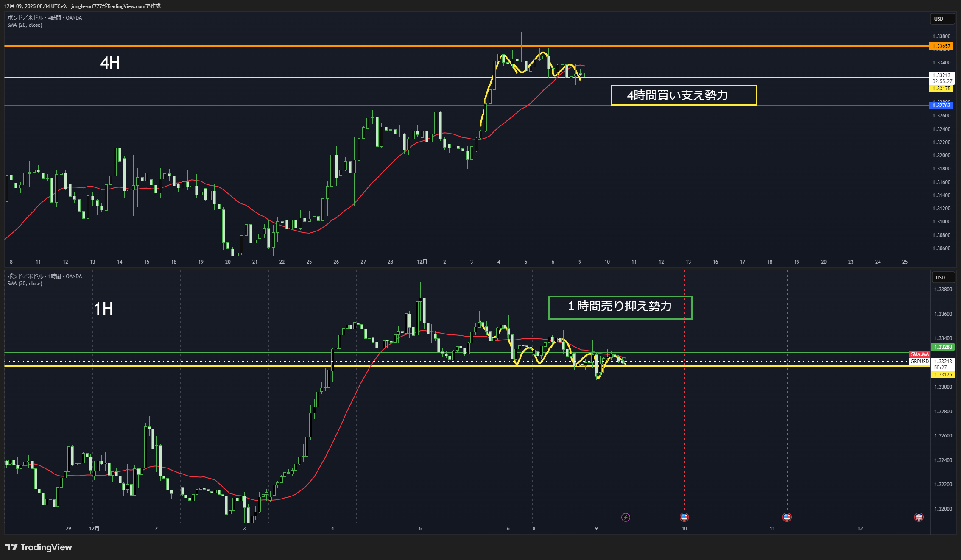The height and width of the screenshot is (560, 961).
Task: Select the SMA (20, close) legend on the 4H chart
Action: pos(25,25)
